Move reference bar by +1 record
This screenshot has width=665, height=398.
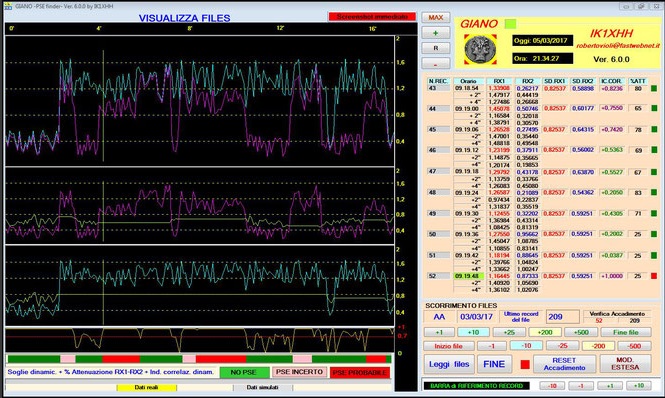609,386
